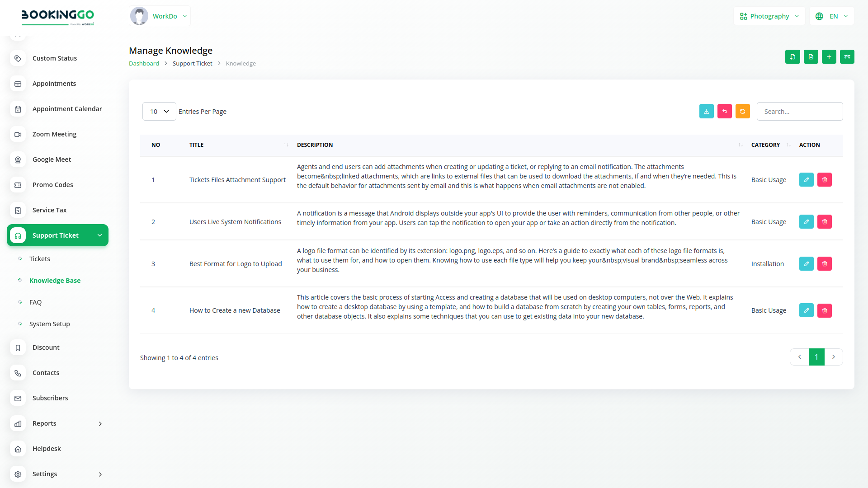This screenshot has height=488, width=868.
Task: Click the pink undo reset icon
Action: 724,111
